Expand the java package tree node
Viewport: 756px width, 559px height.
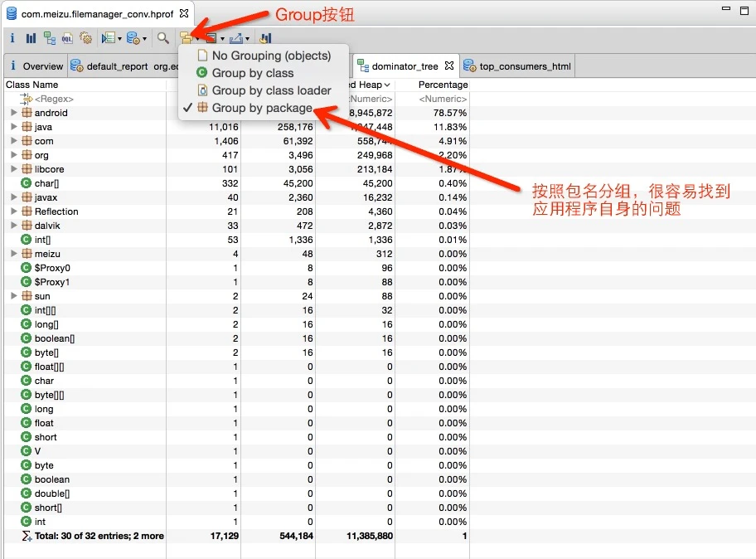14,127
